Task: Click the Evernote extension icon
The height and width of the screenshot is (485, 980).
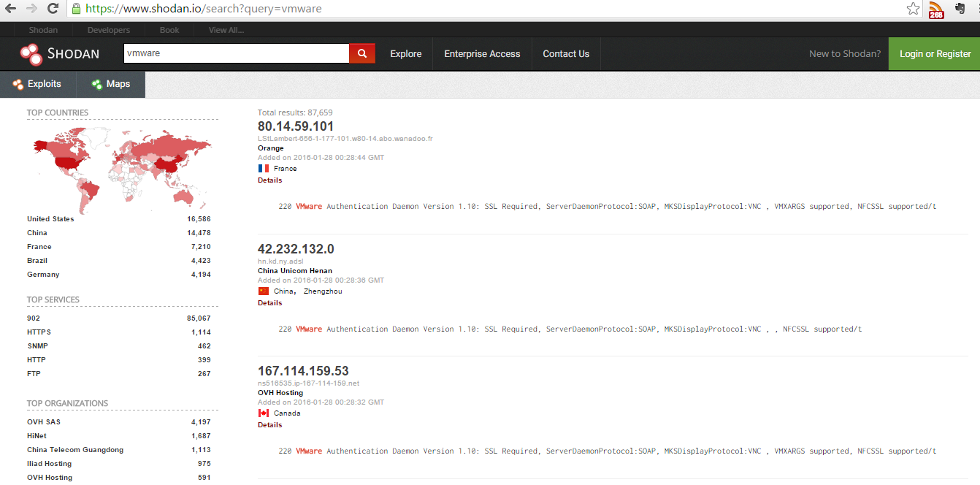Action: coord(960,9)
